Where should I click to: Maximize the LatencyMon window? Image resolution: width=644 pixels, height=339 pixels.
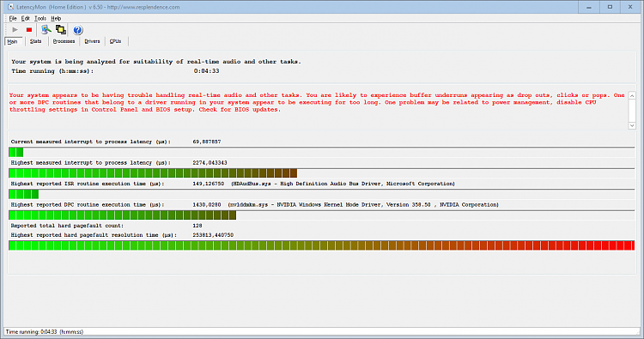pos(610,7)
